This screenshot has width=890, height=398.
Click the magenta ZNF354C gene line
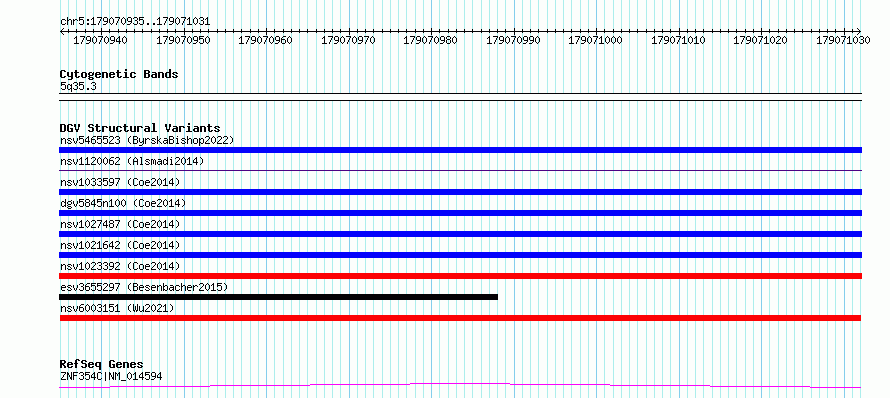click(x=461, y=386)
